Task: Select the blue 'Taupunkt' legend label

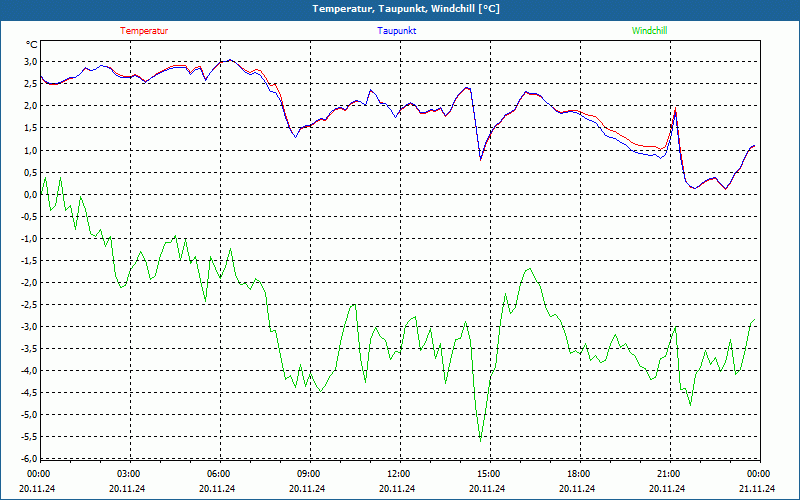Action: tap(396, 31)
